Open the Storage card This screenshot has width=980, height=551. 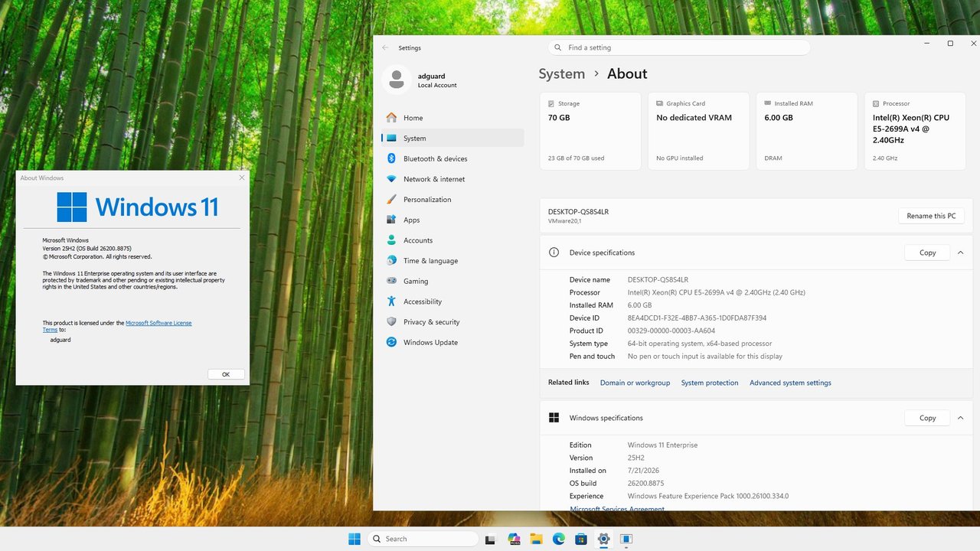coord(590,131)
